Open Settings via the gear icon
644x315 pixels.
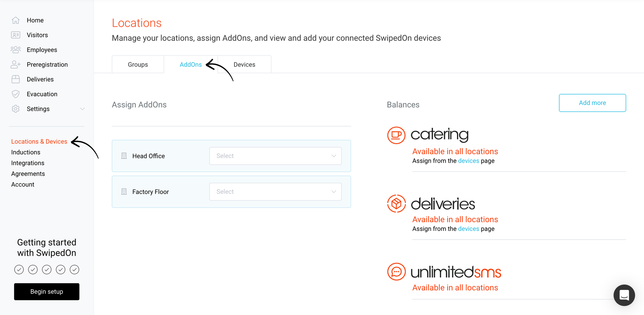(15, 109)
